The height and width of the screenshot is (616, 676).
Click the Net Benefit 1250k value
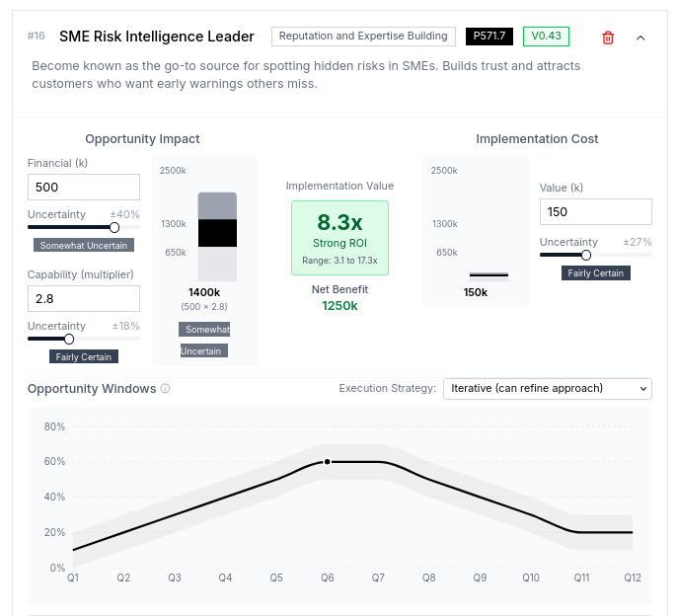tap(339, 306)
